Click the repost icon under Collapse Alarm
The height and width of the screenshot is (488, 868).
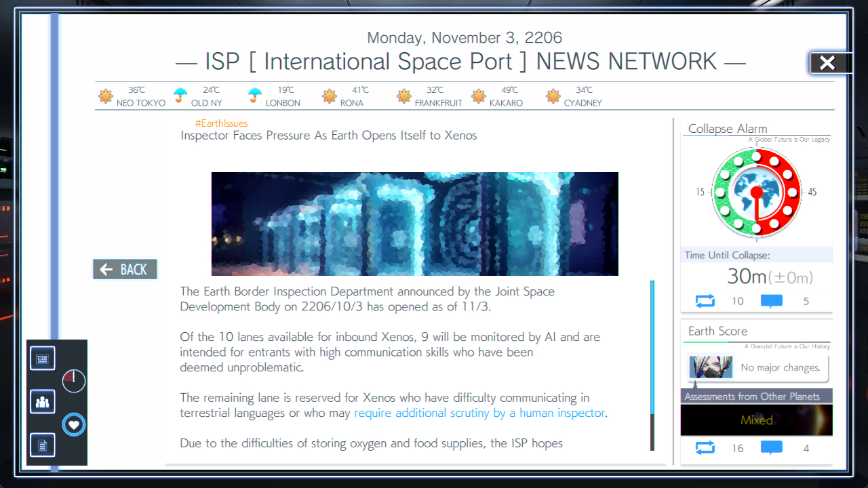705,301
